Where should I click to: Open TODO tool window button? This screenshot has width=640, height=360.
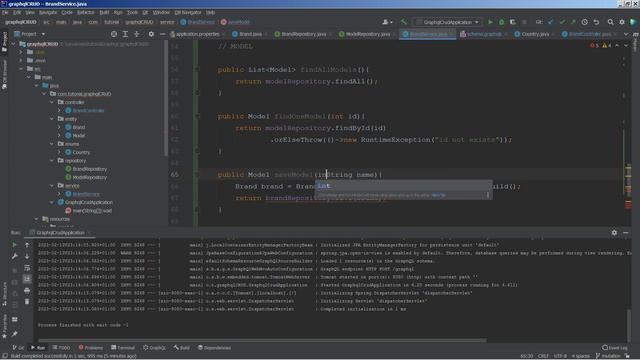(x=61, y=348)
